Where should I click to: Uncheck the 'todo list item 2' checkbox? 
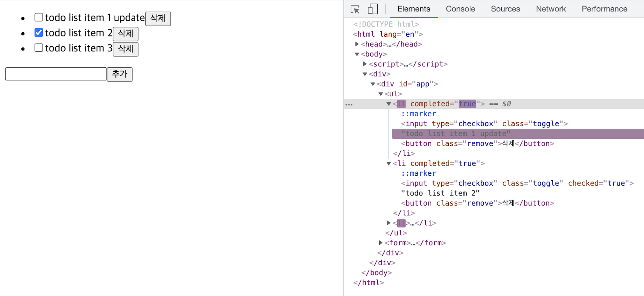(39, 32)
